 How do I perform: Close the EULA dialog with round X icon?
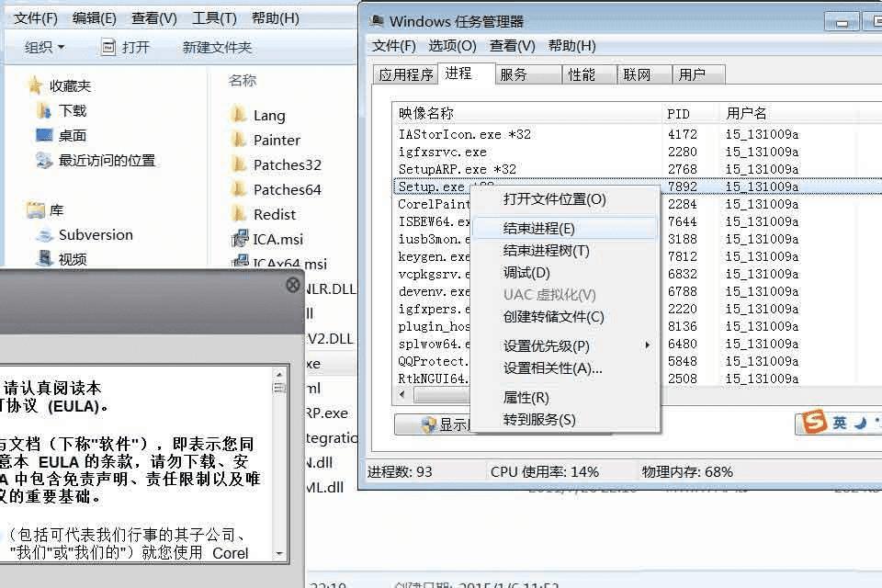(292, 285)
